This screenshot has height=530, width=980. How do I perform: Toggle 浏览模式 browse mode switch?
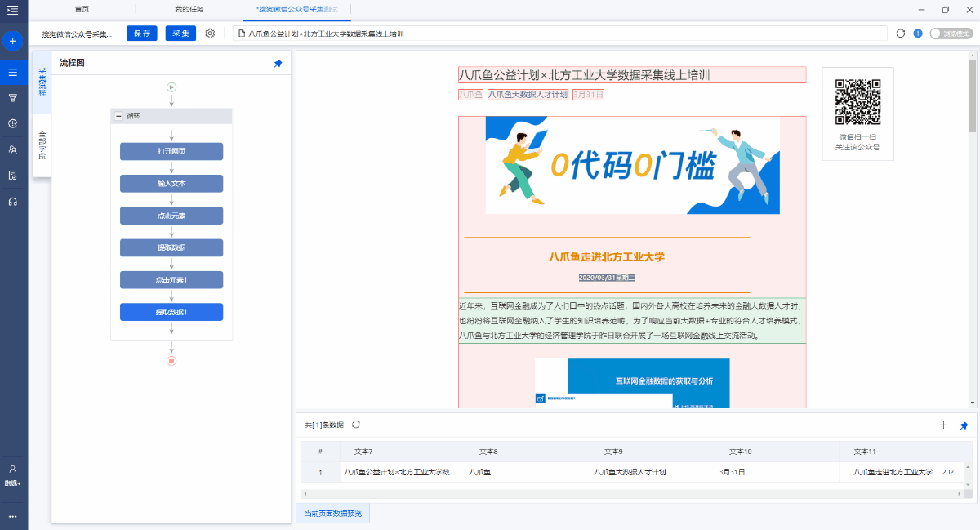pyautogui.click(x=951, y=33)
